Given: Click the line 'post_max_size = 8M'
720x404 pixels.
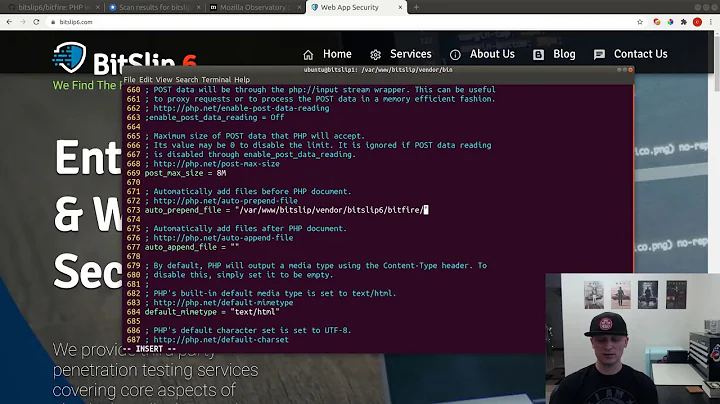Looking at the screenshot, I should point(185,173).
